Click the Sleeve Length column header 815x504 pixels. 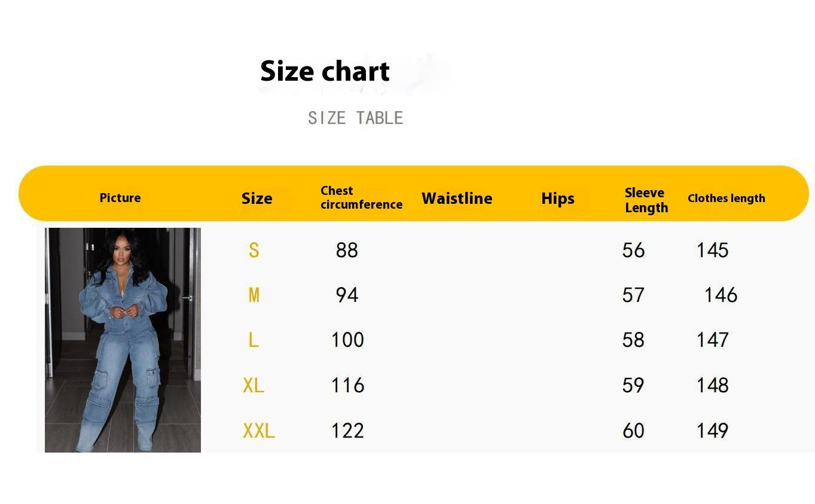pyautogui.click(x=646, y=200)
